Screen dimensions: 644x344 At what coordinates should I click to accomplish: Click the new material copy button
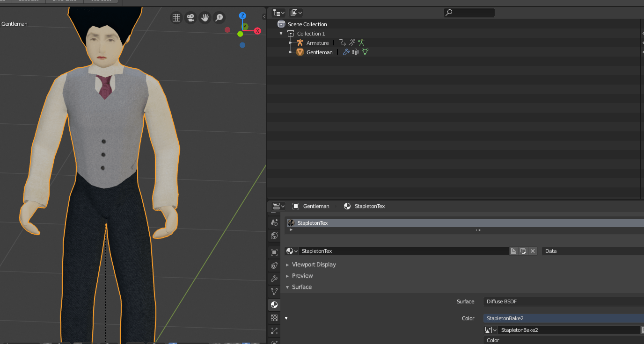click(523, 251)
